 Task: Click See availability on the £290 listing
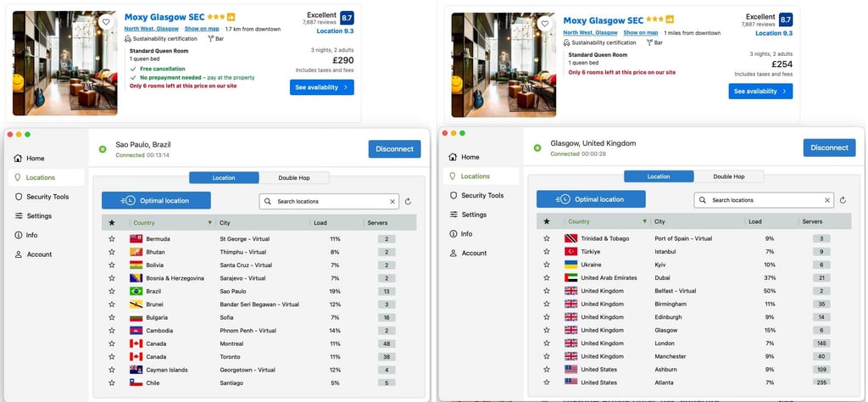[x=321, y=87]
